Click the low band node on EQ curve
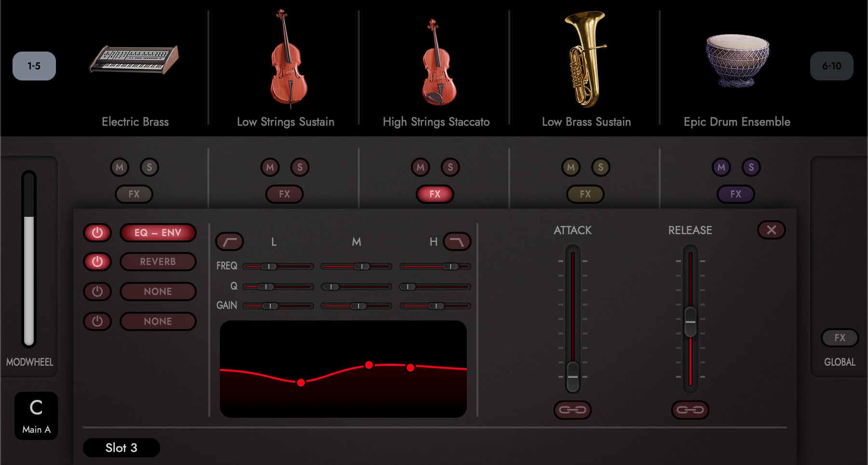The height and width of the screenshot is (465, 868). 301,383
